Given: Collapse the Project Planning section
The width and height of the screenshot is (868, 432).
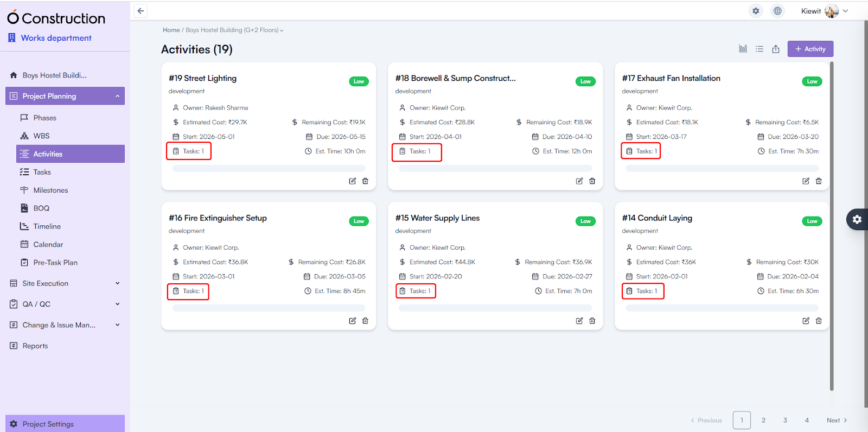Looking at the screenshot, I should [117, 96].
